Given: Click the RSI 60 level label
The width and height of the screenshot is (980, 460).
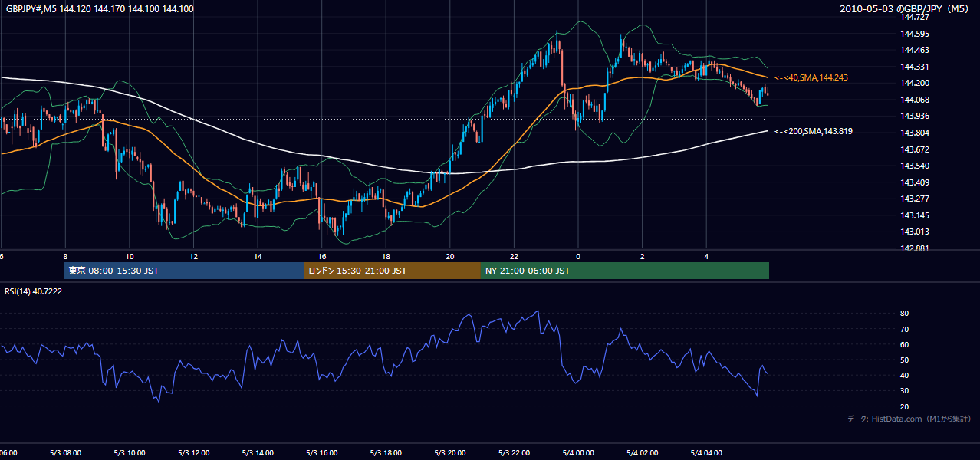Looking at the screenshot, I should pos(905,344).
